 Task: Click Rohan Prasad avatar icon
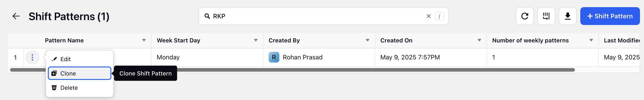pyautogui.click(x=274, y=57)
